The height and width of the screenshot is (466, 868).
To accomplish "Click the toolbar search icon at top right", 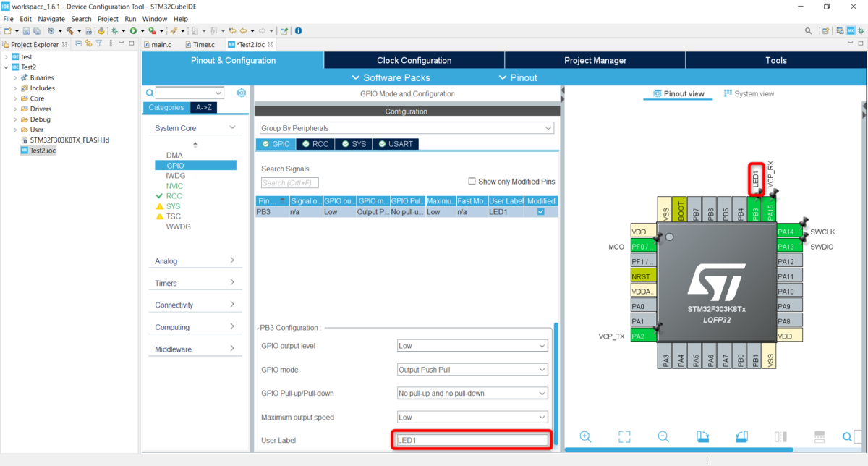I will pyautogui.click(x=809, y=31).
